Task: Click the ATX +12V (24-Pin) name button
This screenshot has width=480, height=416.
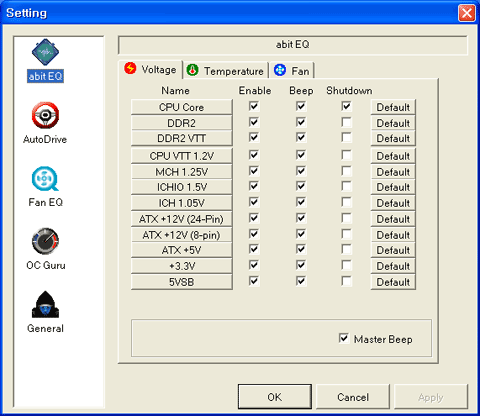Action: click(182, 219)
